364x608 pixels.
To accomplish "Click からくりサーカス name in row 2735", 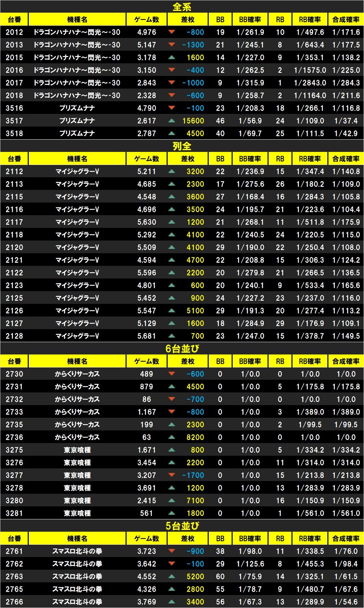I will [x=77, y=425].
